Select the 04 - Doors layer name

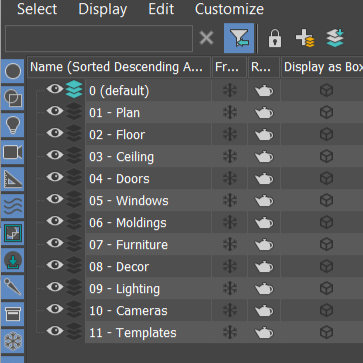[119, 179]
